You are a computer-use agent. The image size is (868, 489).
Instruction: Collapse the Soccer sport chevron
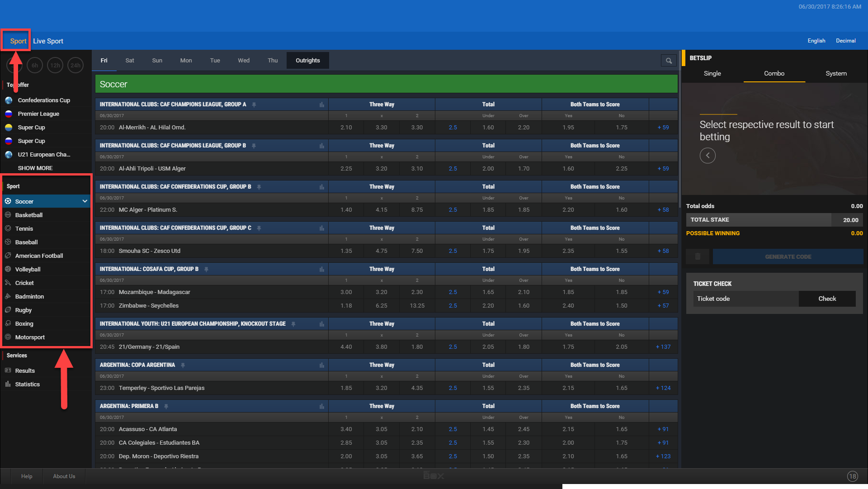(x=85, y=201)
